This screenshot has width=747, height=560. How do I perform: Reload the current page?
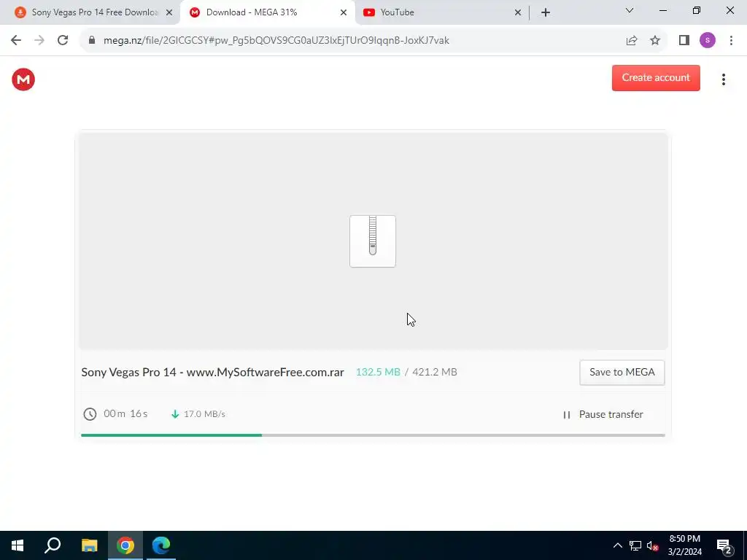(x=63, y=40)
